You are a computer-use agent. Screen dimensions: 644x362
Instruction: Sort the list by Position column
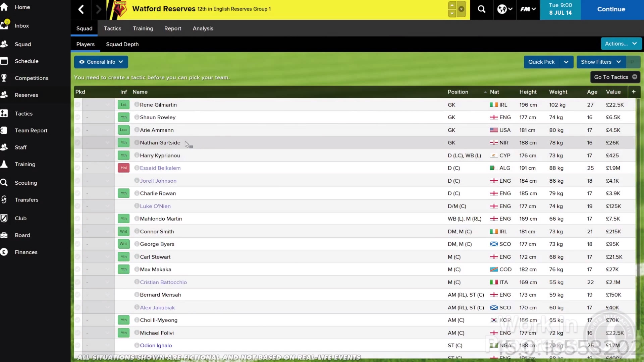point(458,92)
